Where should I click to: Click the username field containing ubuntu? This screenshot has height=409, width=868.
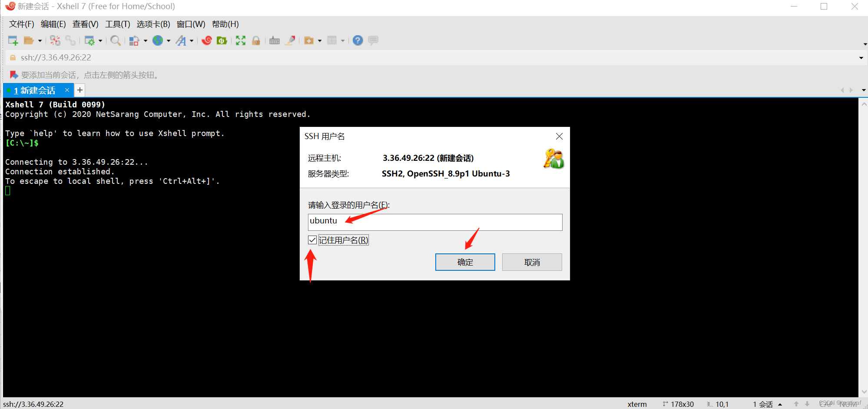435,222
